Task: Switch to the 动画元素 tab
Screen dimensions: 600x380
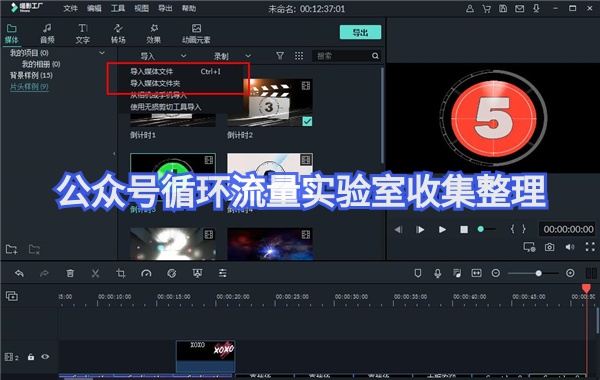Action: point(196,34)
